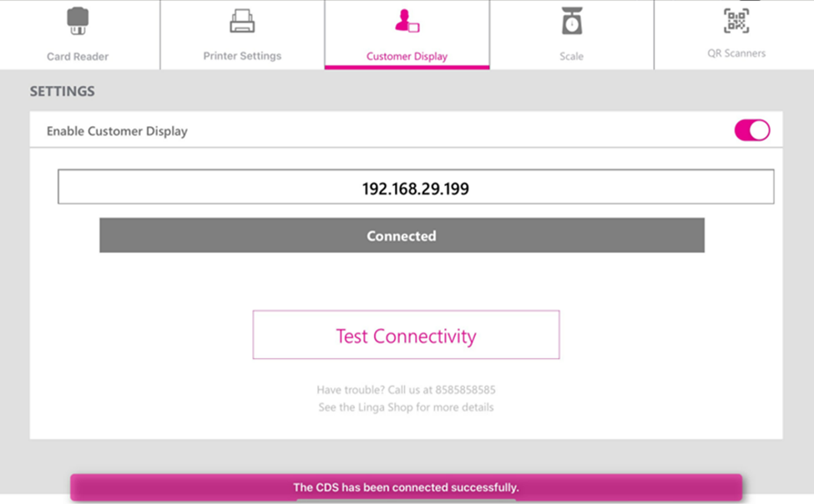This screenshot has width=814, height=504.
Task: Click the gray Connected button
Action: point(402,235)
